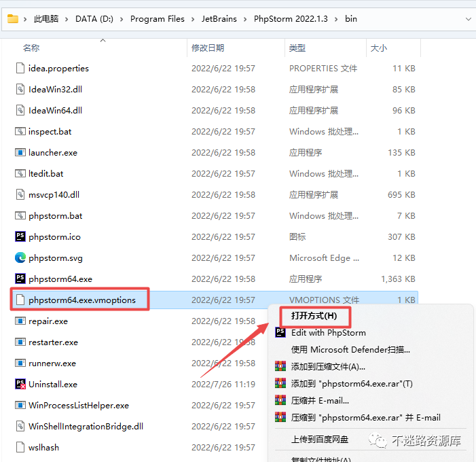
Task: Click the msvcp140.dll file icon
Action: (20, 194)
